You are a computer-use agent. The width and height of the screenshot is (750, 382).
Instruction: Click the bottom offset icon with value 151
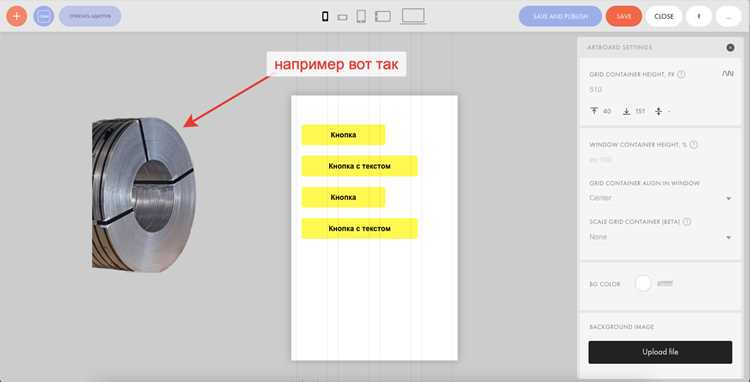click(627, 111)
